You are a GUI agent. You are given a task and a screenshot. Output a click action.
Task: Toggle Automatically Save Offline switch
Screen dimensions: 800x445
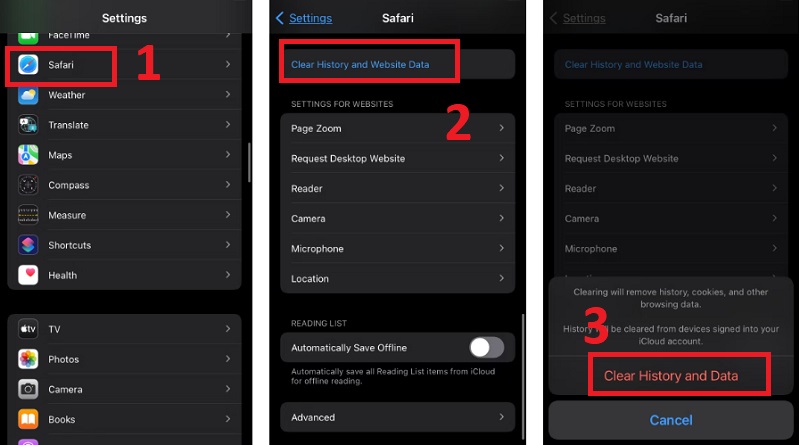coord(486,347)
